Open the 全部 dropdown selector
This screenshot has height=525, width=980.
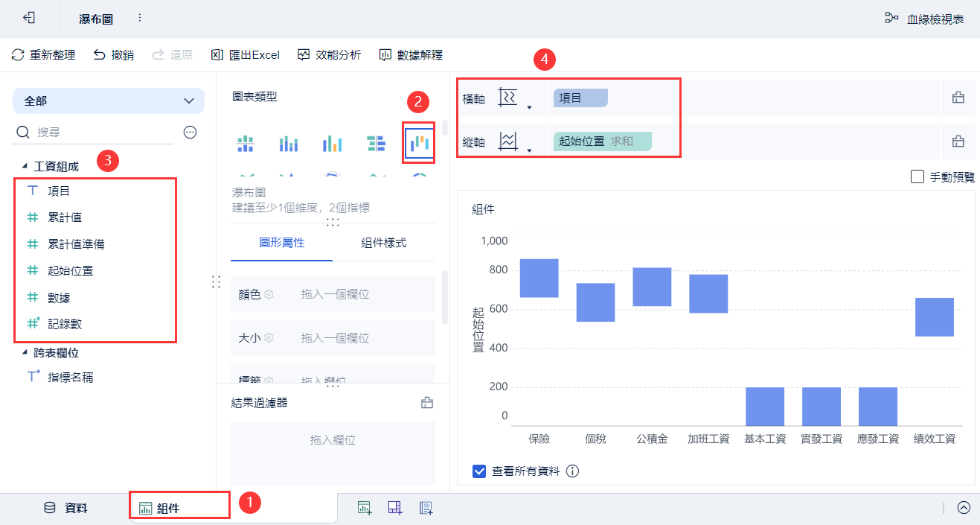109,101
